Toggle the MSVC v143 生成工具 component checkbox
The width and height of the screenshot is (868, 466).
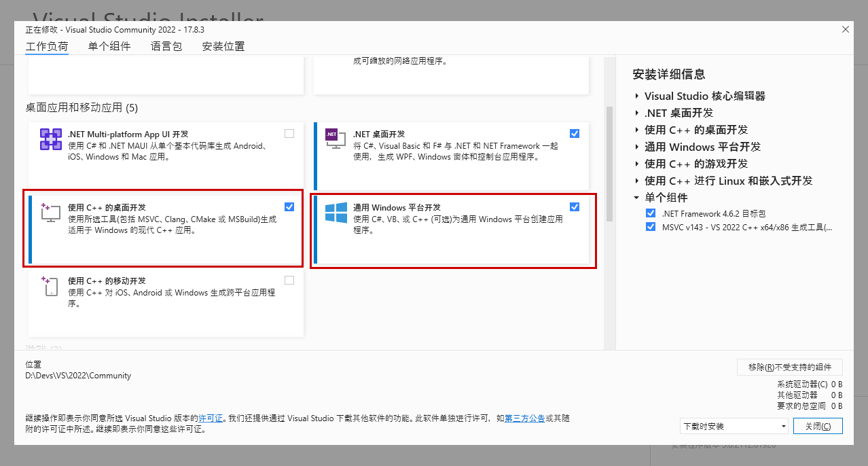point(652,228)
